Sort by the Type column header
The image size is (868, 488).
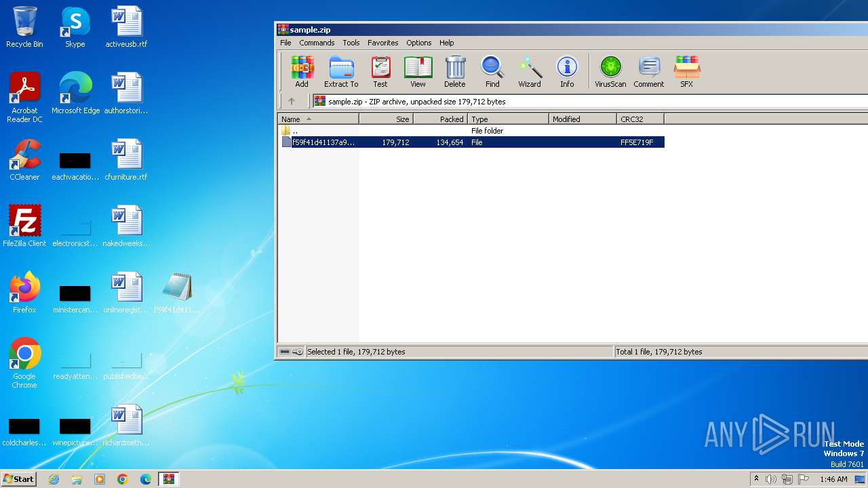coord(508,119)
